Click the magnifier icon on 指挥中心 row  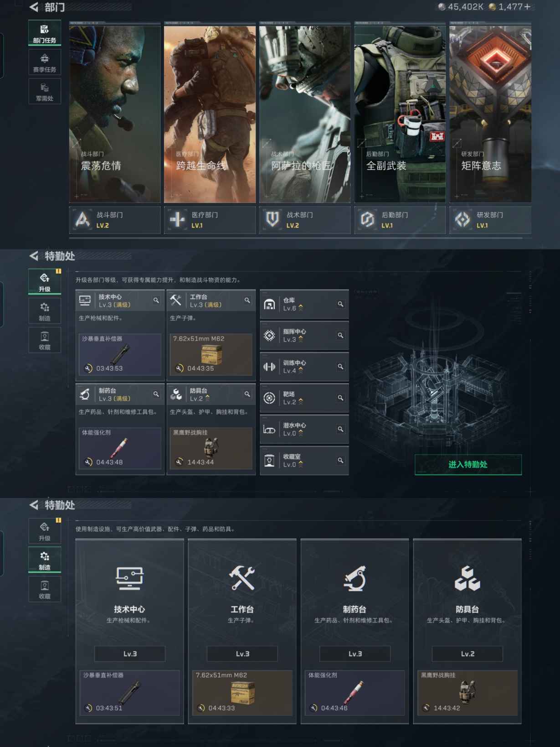340,336
